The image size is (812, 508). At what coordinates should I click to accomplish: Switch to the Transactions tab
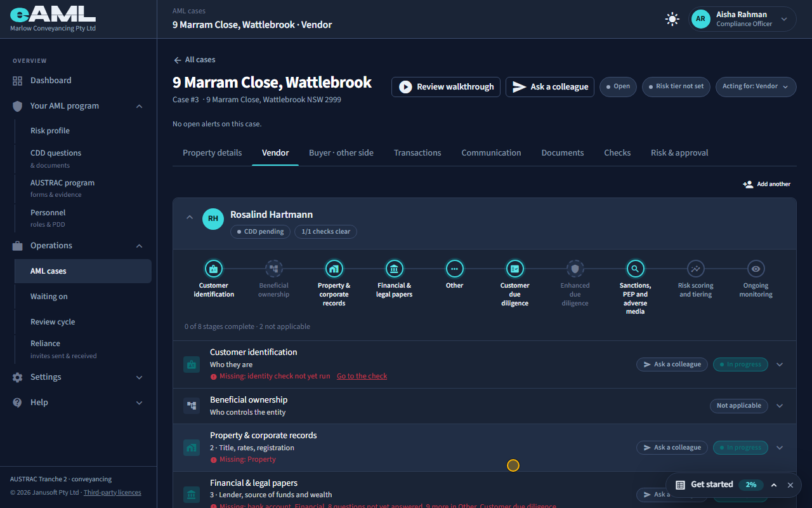point(417,153)
